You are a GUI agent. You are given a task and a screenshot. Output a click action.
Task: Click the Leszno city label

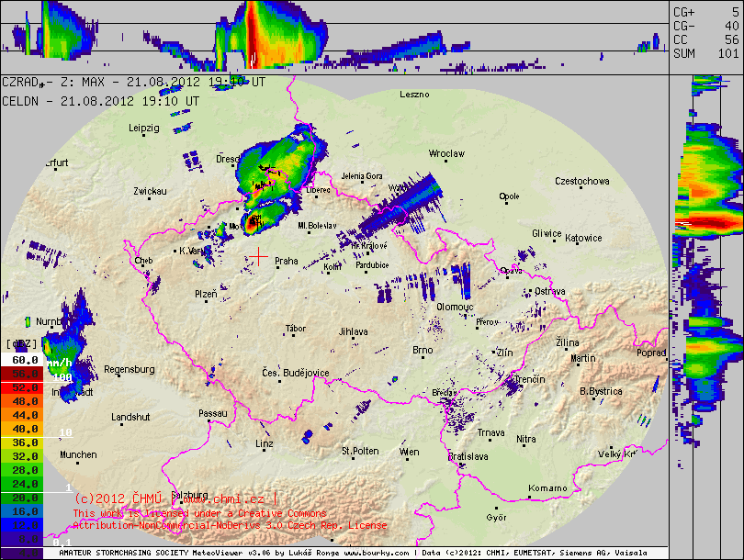tap(414, 95)
